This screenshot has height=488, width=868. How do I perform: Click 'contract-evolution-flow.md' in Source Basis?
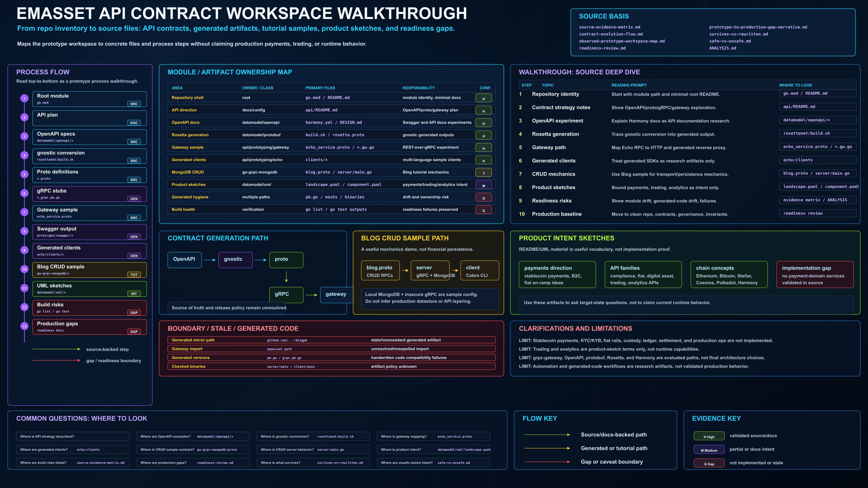(x=611, y=34)
